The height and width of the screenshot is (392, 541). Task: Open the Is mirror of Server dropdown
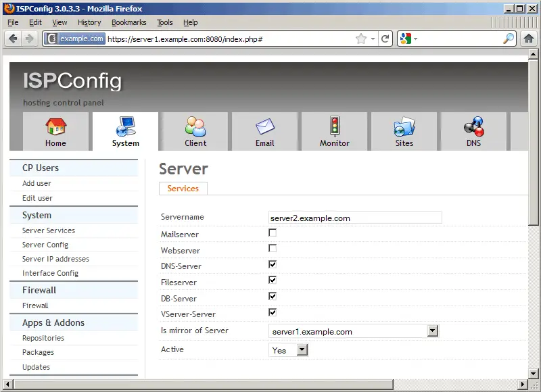coord(354,331)
